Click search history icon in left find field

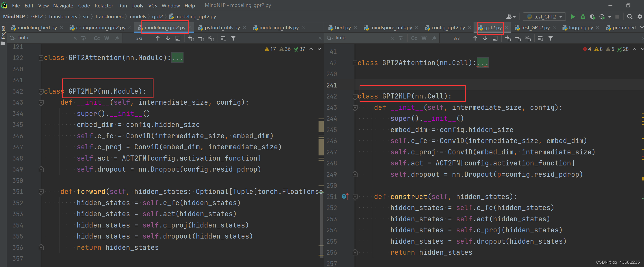[12, 38]
